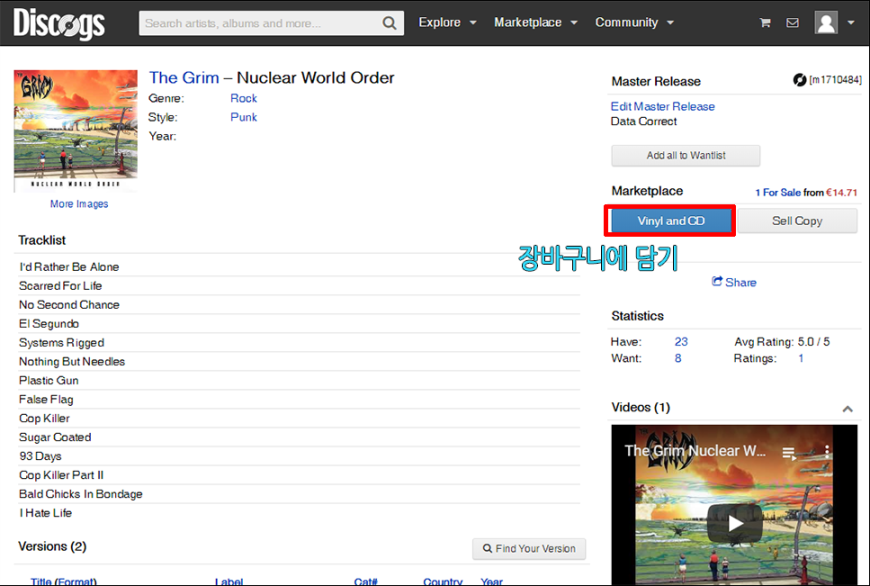This screenshot has width=870, height=586.
Task: Open the 1 For Sale link
Action: pos(777,193)
